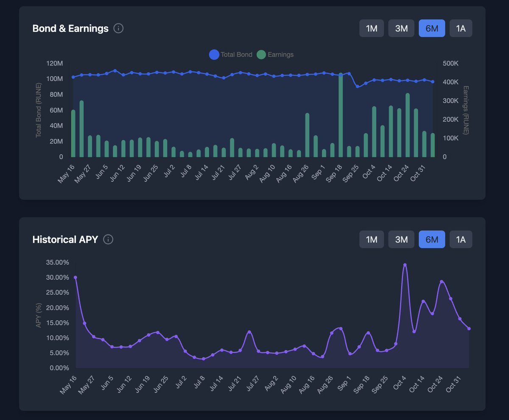Click the APY (%) axis title
Viewport: 509px width, 420px height.
(x=39, y=315)
